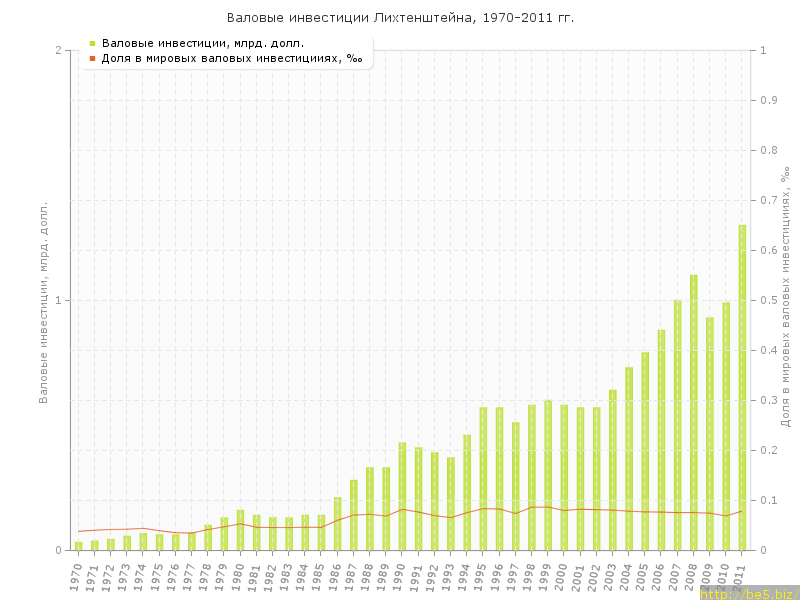Click the bar for year 1995
This screenshot has width=800, height=600.
coord(483,478)
